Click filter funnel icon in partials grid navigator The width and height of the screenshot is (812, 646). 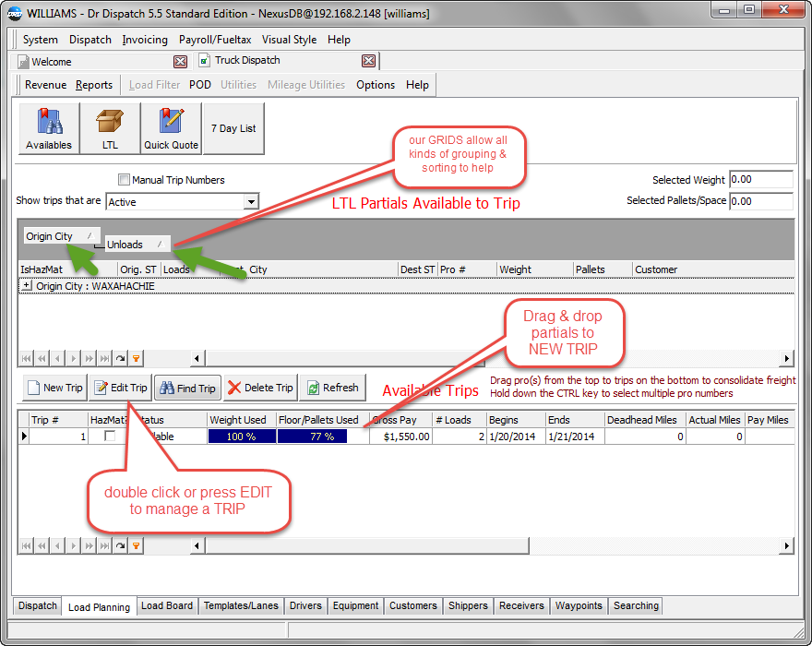[136, 358]
